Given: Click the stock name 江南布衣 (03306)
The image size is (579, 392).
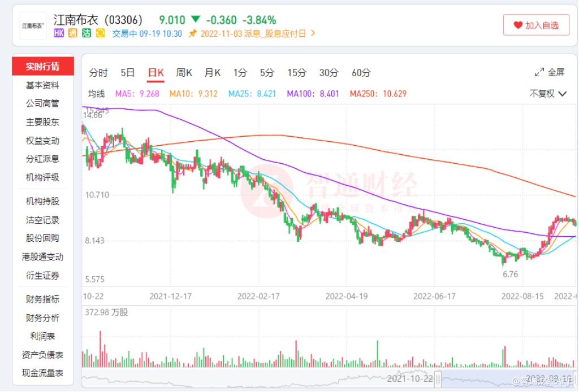Looking at the screenshot, I should click(x=98, y=20).
